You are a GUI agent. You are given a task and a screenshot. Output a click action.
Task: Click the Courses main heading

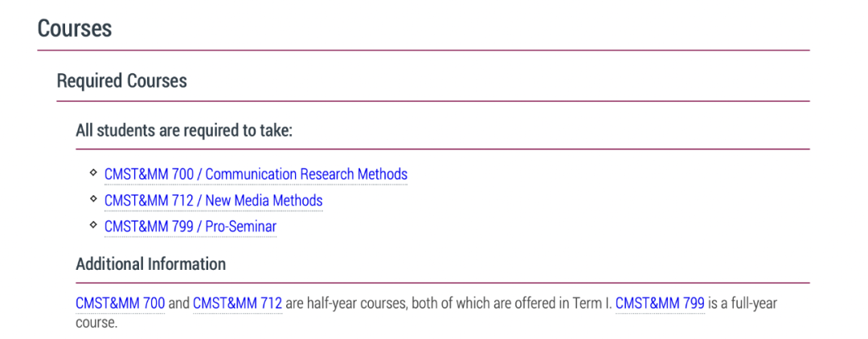75,28
